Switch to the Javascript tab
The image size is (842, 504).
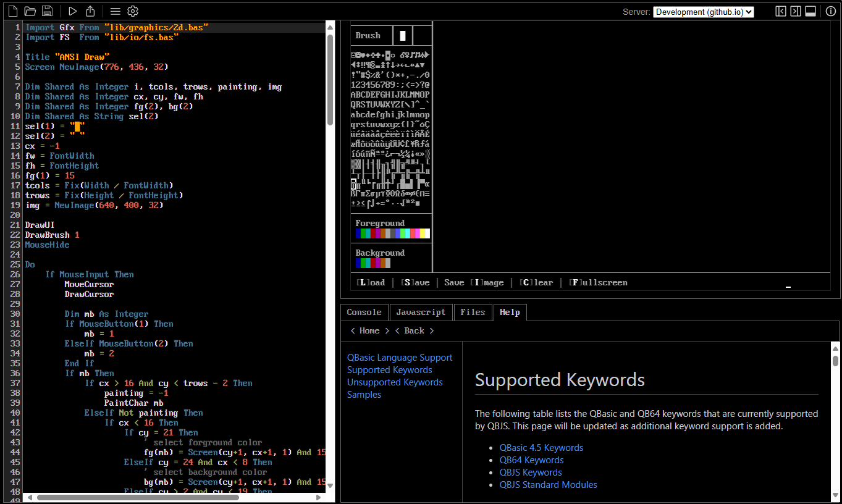point(421,313)
